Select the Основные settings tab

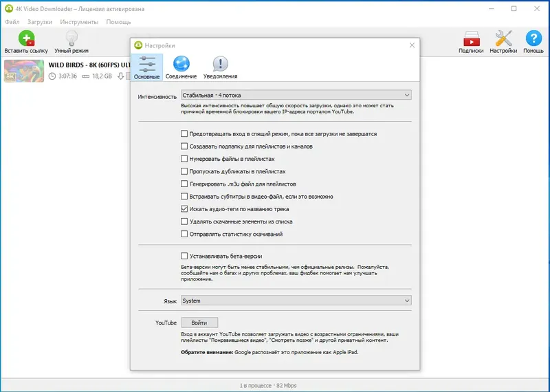146,67
